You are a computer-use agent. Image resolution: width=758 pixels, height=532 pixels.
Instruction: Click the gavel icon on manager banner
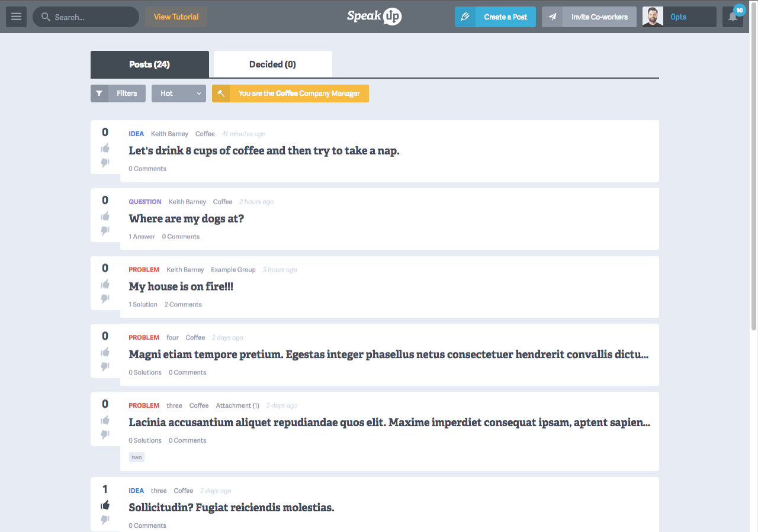(221, 93)
